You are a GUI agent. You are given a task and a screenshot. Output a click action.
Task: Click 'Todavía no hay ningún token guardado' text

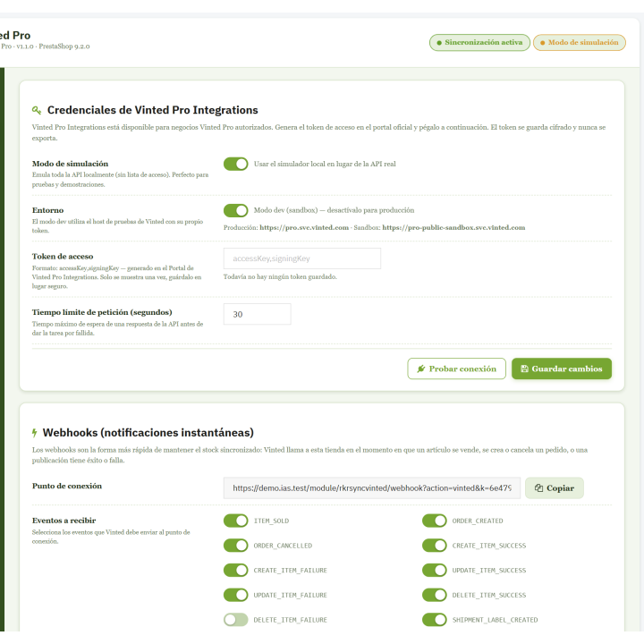tap(280, 276)
